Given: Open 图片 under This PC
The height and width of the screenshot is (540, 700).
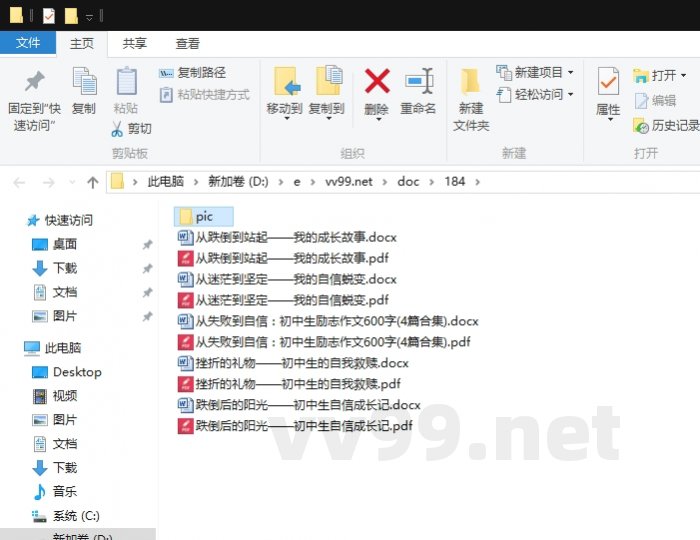Looking at the screenshot, I should coord(55,420).
